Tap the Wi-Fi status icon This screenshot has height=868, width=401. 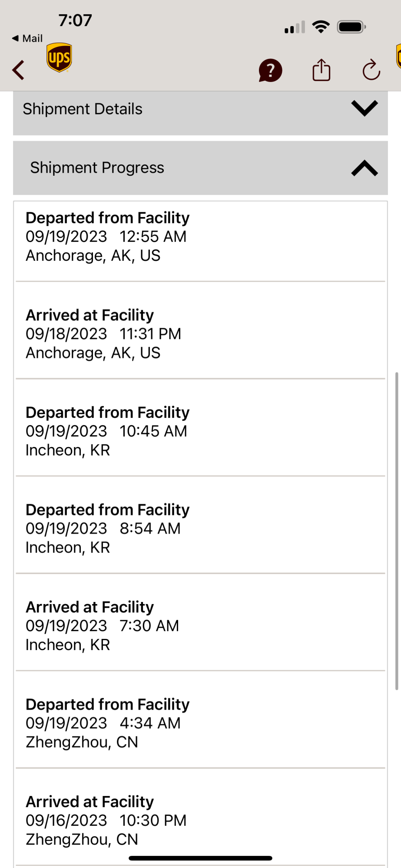(321, 27)
